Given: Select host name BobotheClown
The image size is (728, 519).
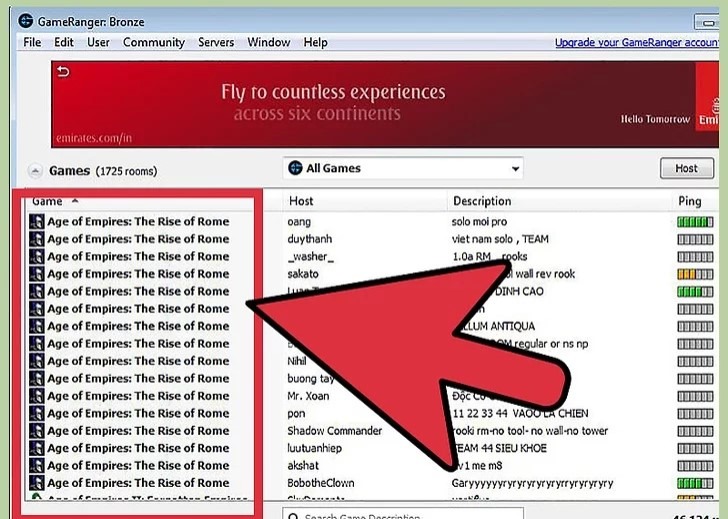Looking at the screenshot, I should [320, 483].
